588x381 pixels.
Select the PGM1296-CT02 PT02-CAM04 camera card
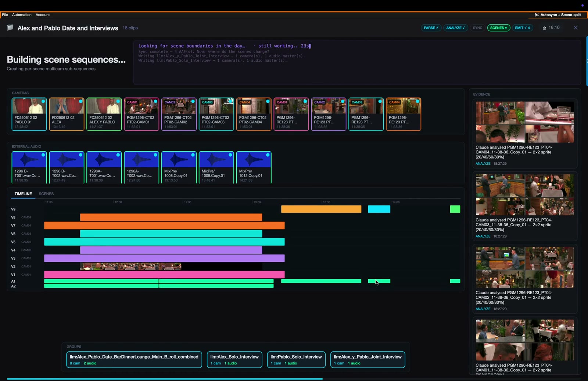pyautogui.click(x=254, y=114)
